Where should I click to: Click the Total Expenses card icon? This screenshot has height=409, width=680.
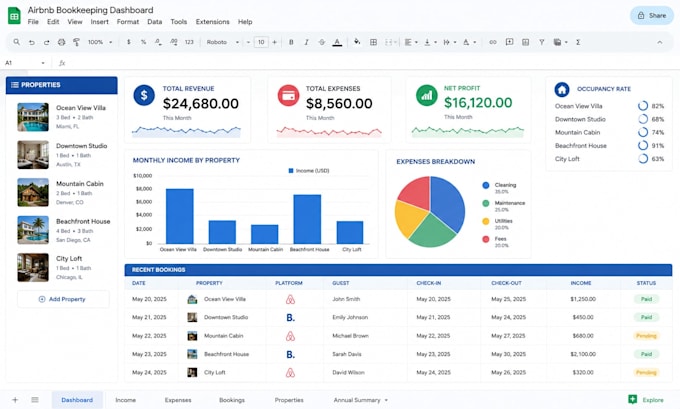click(x=288, y=95)
